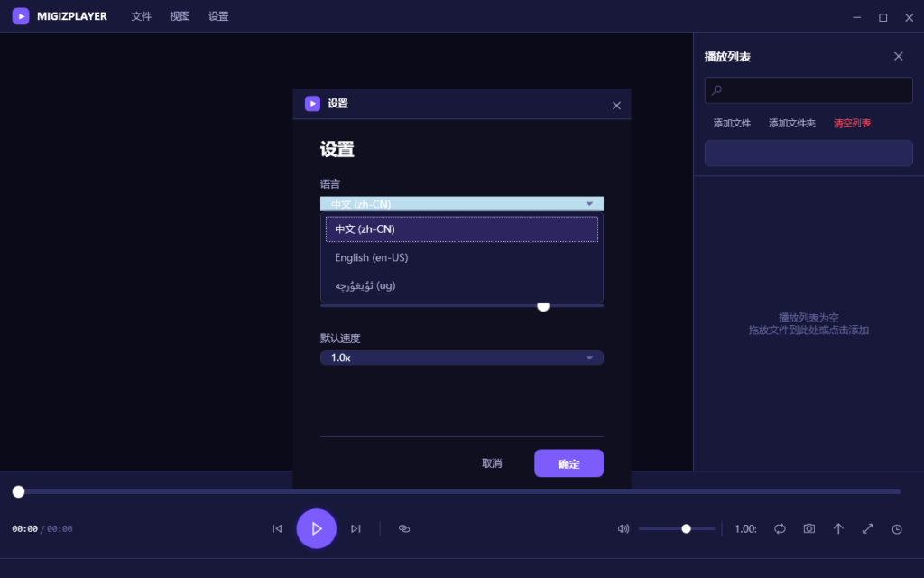Select 中文 (zh-CN) from language list
Image resolution: width=924 pixels, height=578 pixels.
click(461, 229)
